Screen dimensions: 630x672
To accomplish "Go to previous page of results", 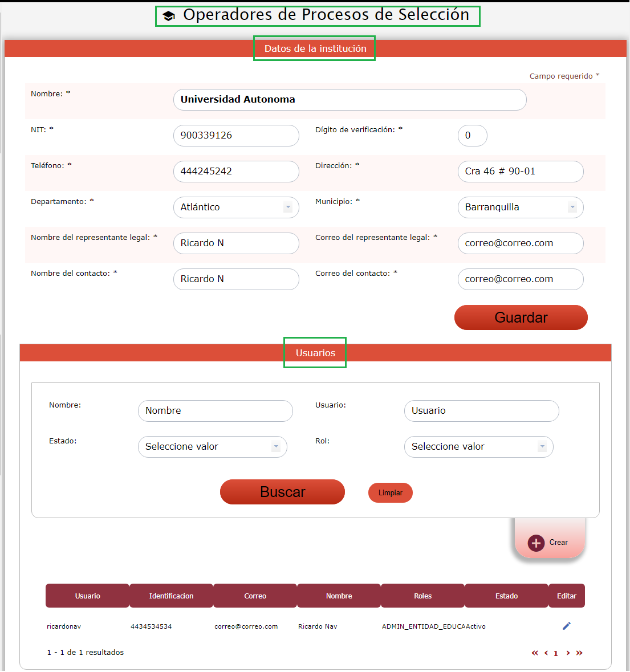I will click(546, 653).
